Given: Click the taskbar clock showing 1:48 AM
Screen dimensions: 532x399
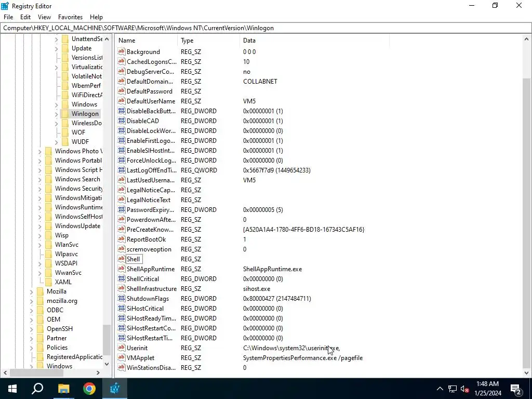Looking at the screenshot, I should point(487,389).
